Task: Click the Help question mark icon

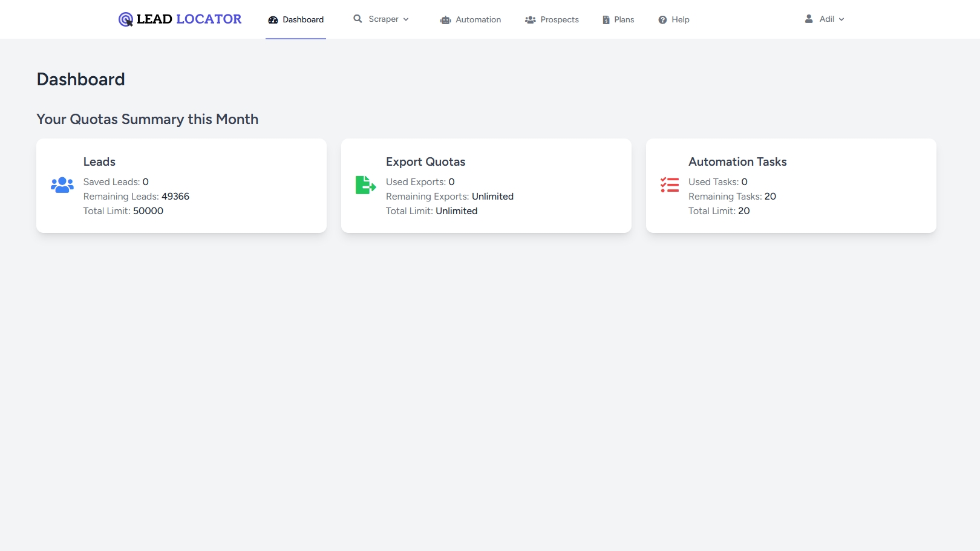Action: point(662,20)
